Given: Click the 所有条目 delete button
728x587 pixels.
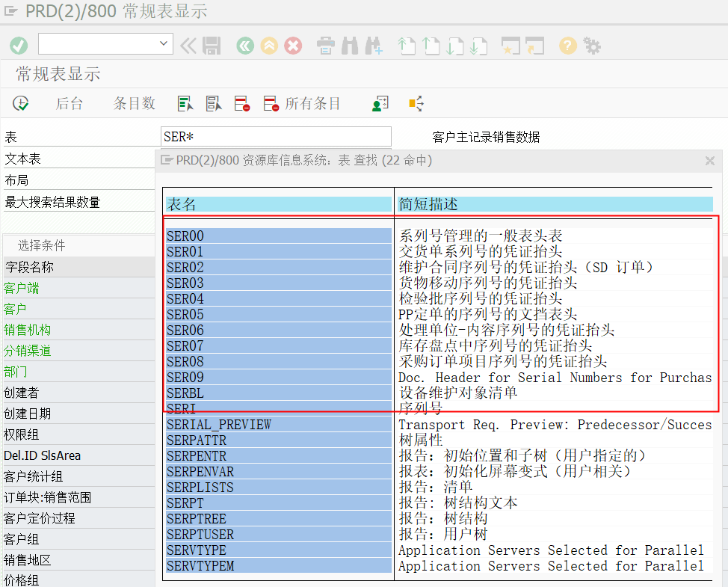Looking at the screenshot, I should (302, 103).
